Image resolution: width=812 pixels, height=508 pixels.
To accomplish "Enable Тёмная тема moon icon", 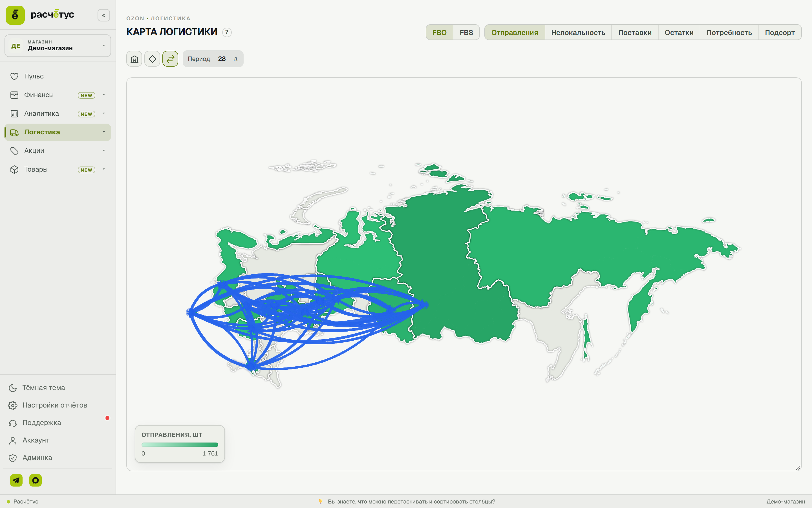I will click(13, 388).
